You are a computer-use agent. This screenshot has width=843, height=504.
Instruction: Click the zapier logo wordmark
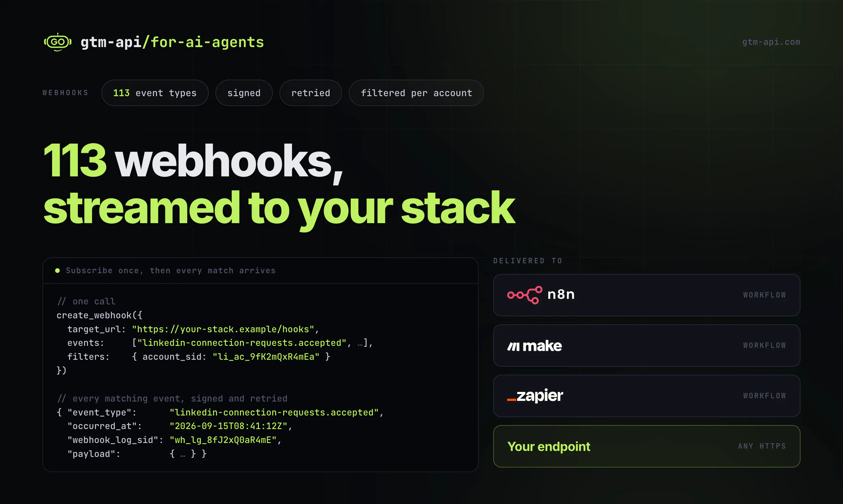(x=535, y=396)
